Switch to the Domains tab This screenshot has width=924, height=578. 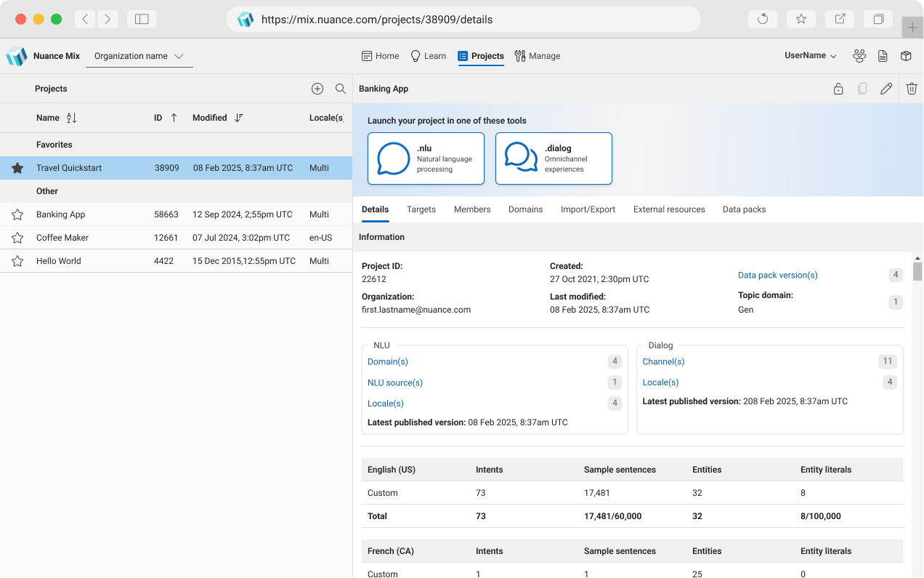pos(526,209)
